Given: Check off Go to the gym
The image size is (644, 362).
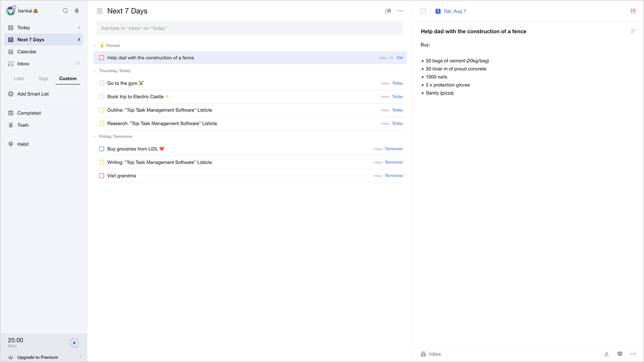Looking at the screenshot, I should (102, 83).
